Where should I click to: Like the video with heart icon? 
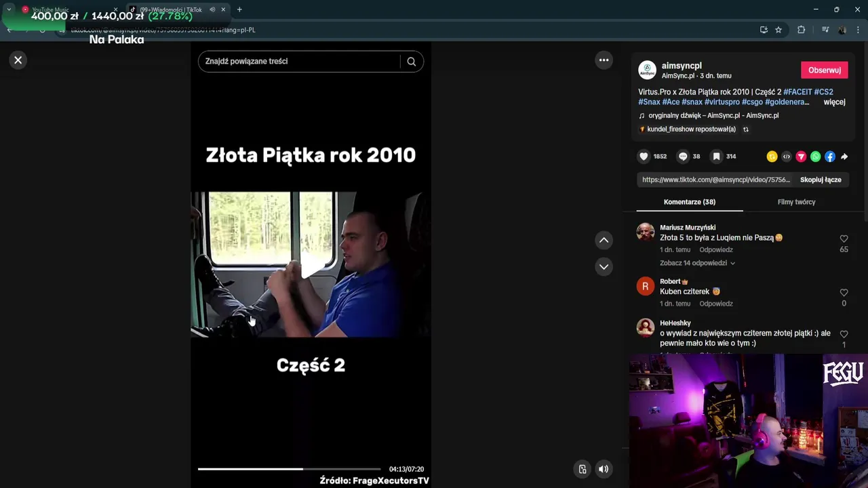(x=644, y=157)
